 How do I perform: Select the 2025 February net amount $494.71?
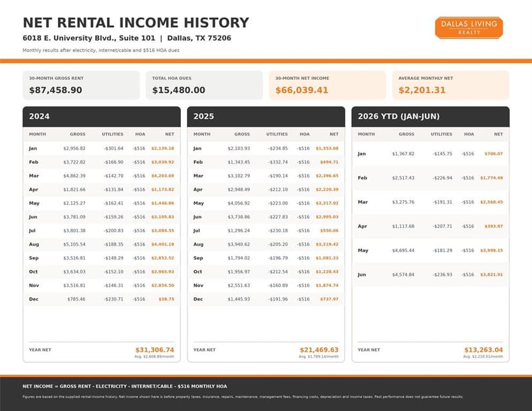pyautogui.click(x=329, y=162)
